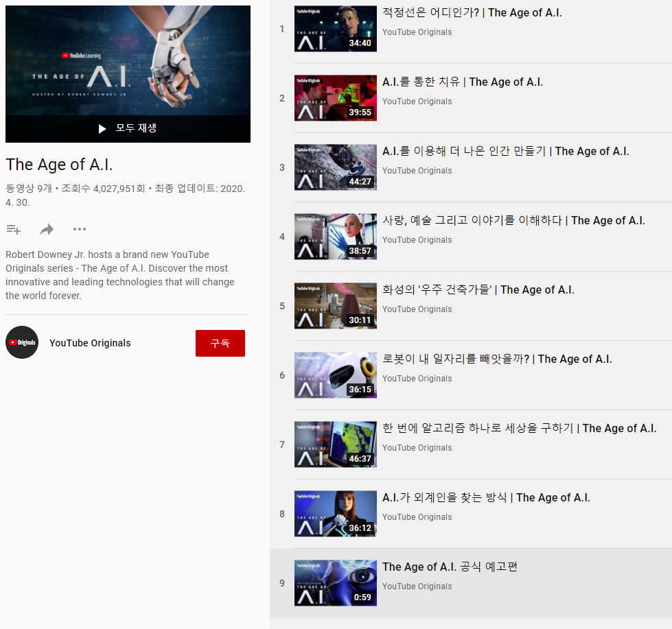
Task: Click YouTube Originals under video 2
Action: (x=417, y=102)
